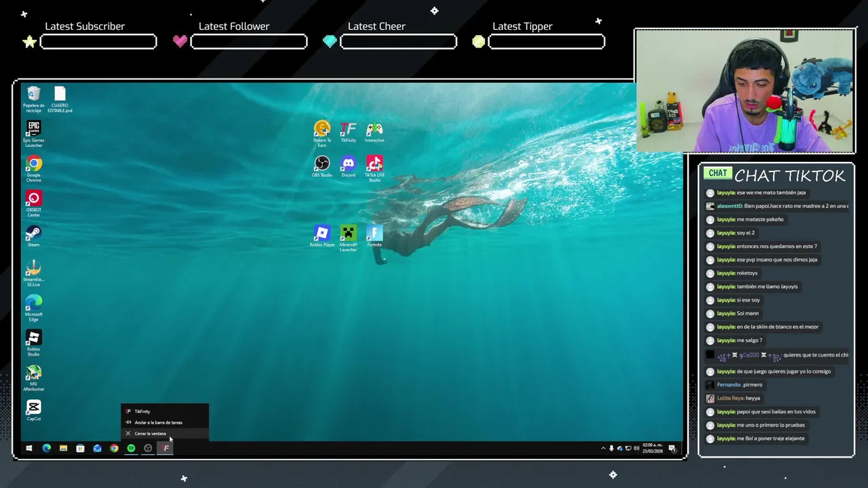Click chat message "me uno o primero lo pruebas"
The width and height of the screenshot is (868, 488).
tap(770, 425)
